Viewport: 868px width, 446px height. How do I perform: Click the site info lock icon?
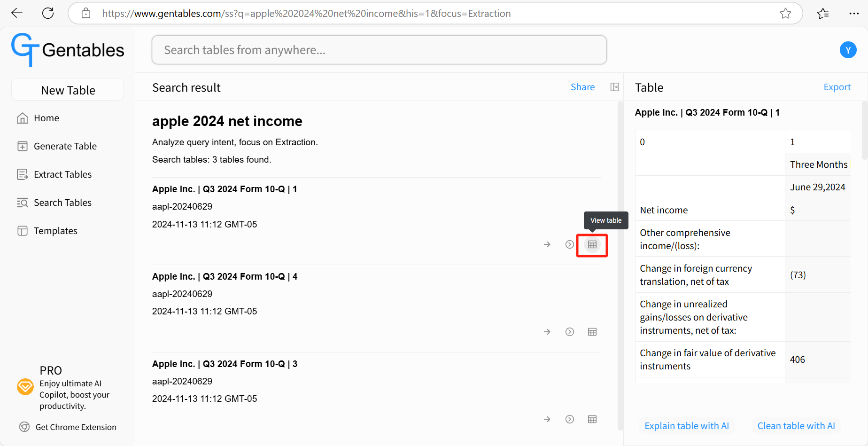(x=86, y=13)
